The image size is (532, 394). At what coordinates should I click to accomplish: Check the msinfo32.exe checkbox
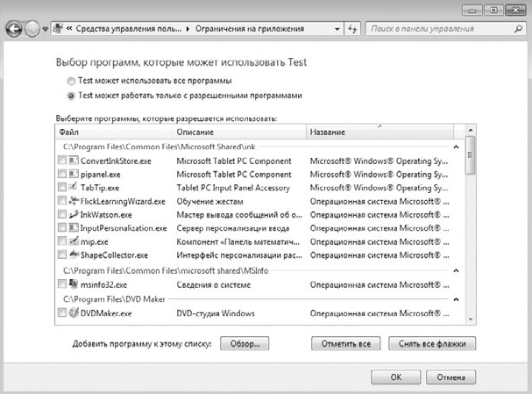(x=62, y=283)
